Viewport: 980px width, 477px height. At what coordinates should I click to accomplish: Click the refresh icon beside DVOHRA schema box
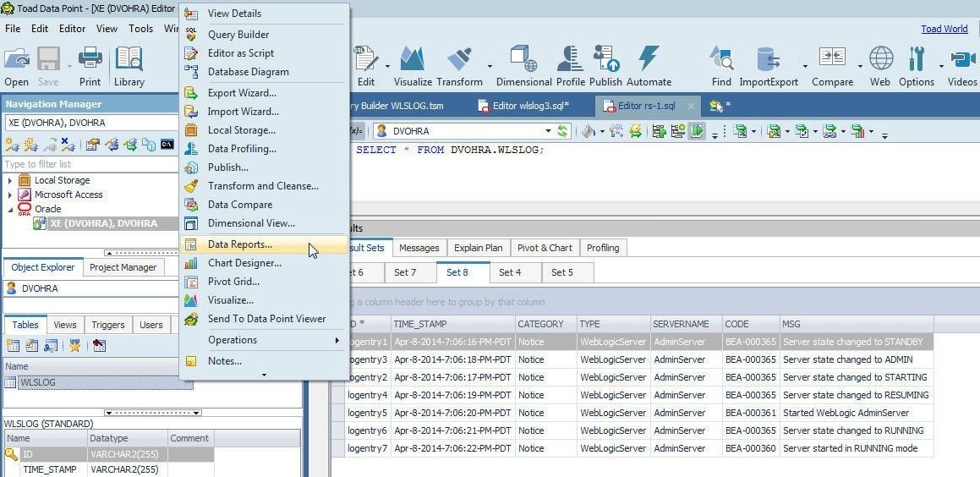pyautogui.click(x=563, y=131)
